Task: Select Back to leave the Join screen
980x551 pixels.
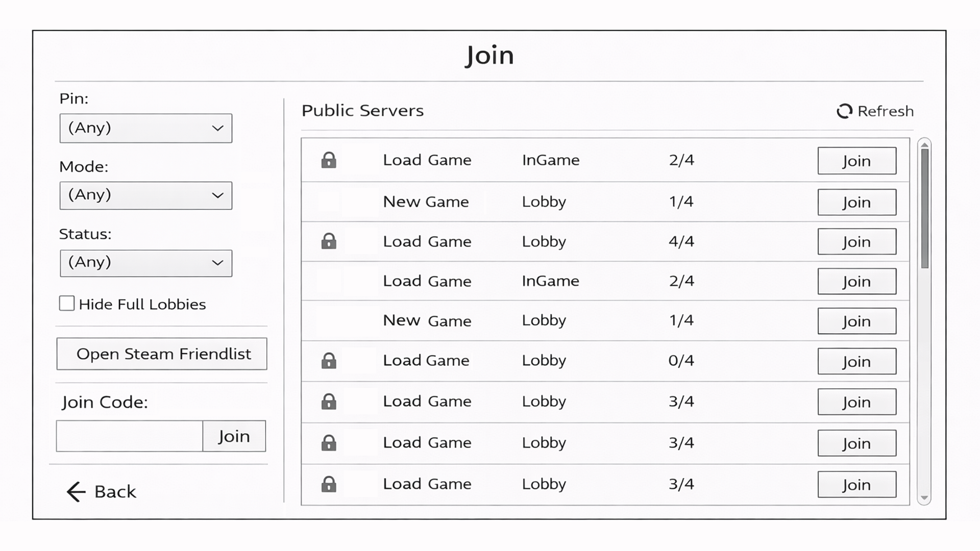Action: click(114, 491)
